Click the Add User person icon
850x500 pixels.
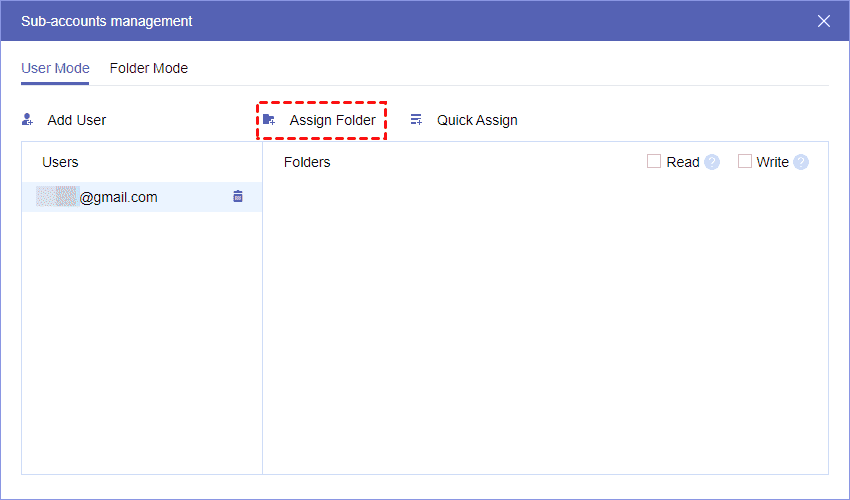28,120
